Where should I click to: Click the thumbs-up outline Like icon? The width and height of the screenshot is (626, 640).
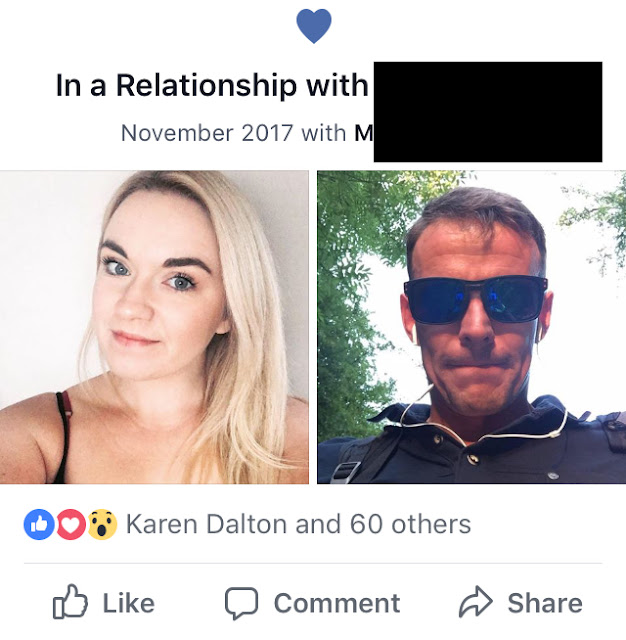(70, 602)
